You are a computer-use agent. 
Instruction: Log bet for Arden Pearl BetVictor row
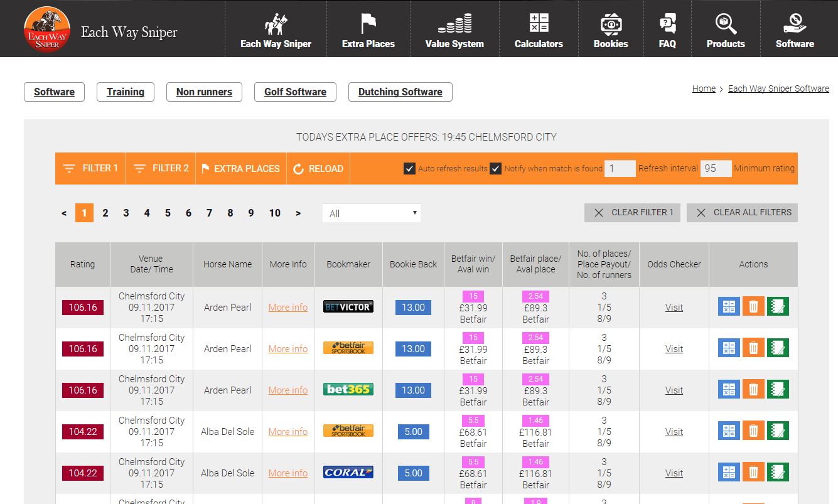coord(778,306)
